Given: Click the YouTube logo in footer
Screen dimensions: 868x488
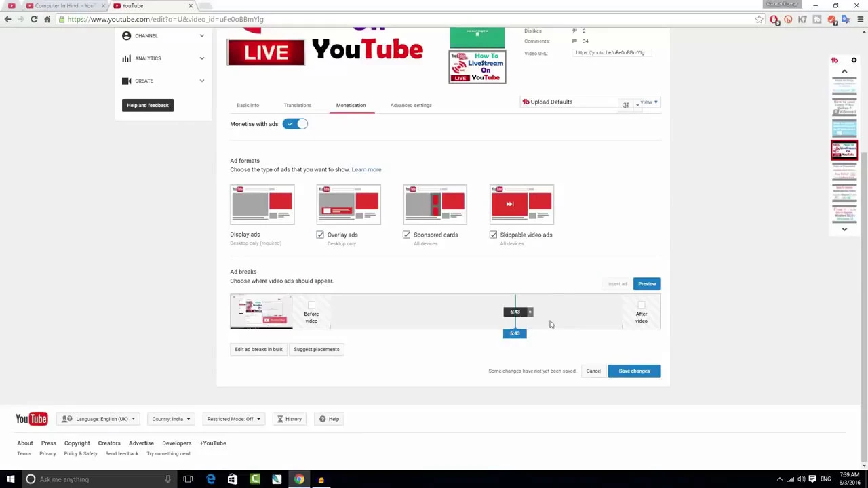Looking at the screenshot, I should click(31, 419).
